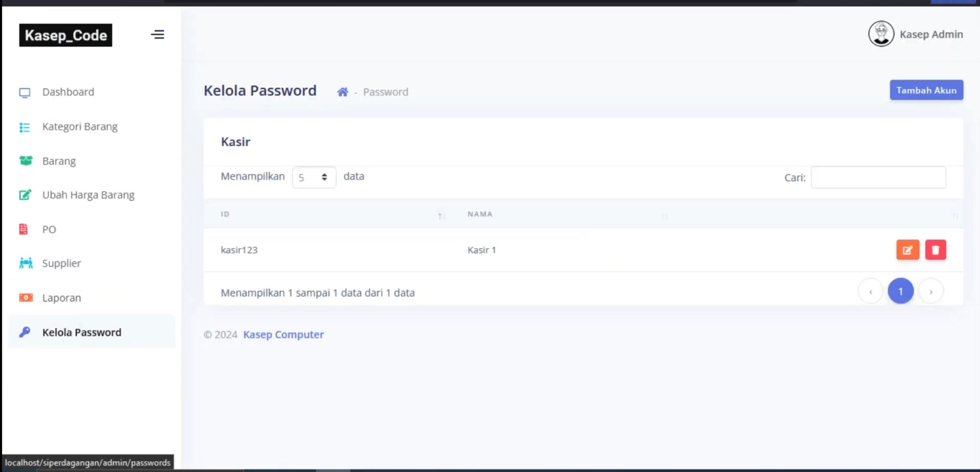Click the NAMA column header
This screenshot has width=980, height=472.
(x=480, y=214)
